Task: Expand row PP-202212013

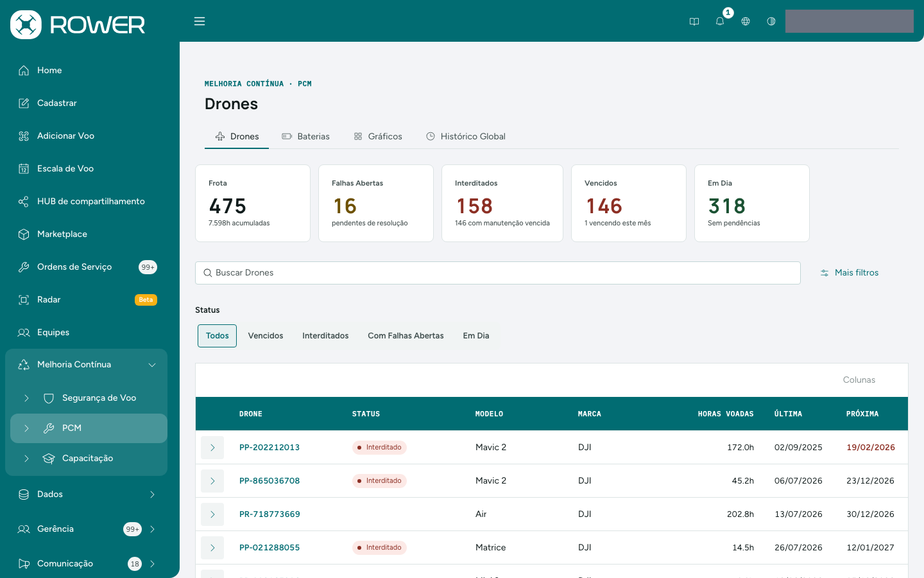Action: (x=212, y=448)
